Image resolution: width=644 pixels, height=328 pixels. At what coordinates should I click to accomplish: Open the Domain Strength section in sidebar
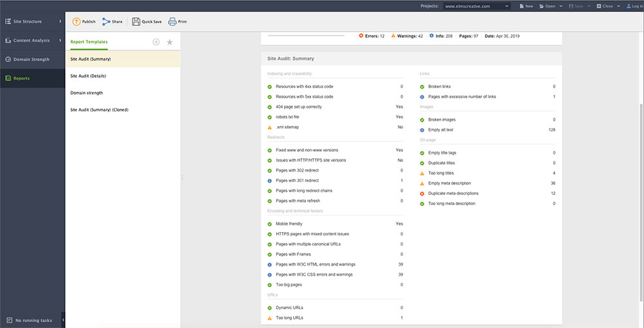(x=32, y=59)
